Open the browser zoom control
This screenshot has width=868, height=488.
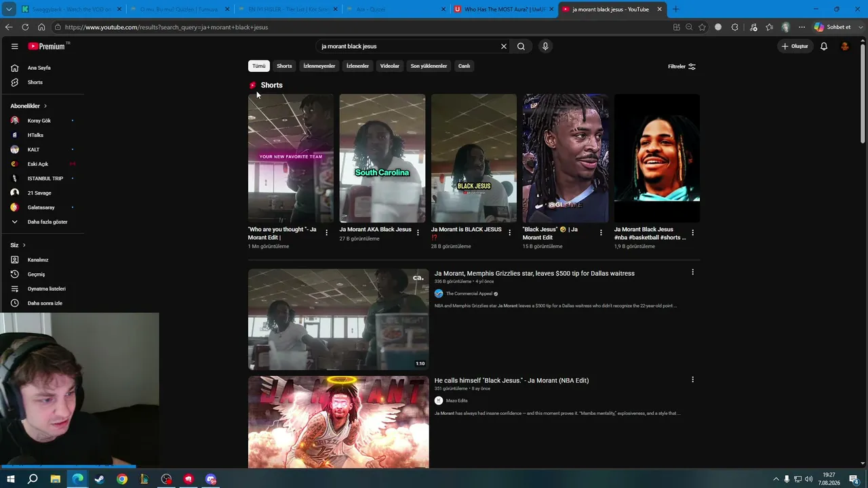coord(689,27)
